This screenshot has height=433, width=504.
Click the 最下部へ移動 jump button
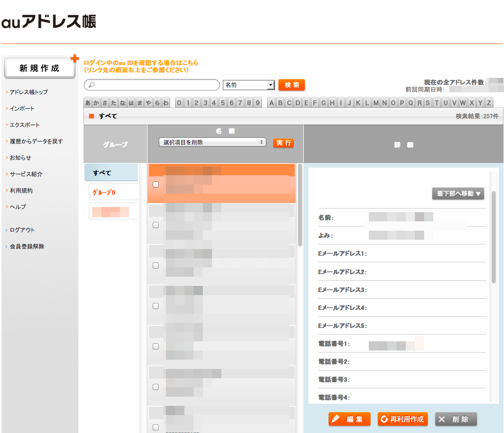click(458, 194)
